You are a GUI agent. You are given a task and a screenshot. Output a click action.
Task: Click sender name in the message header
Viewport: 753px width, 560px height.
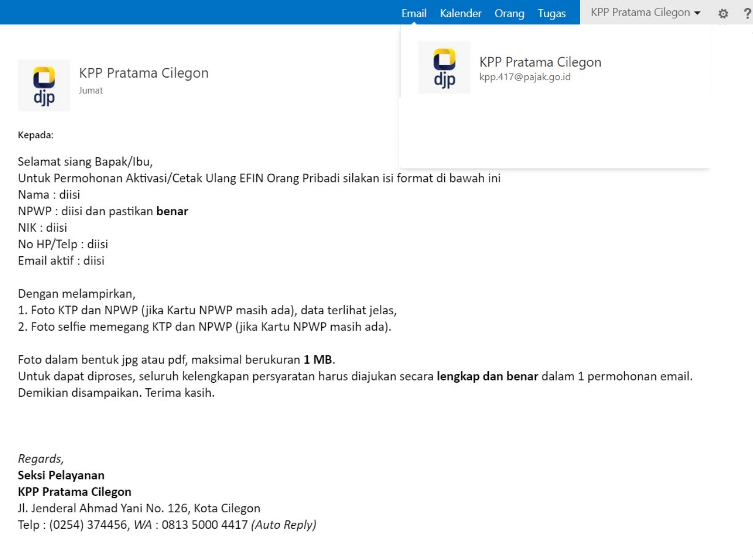click(x=143, y=73)
